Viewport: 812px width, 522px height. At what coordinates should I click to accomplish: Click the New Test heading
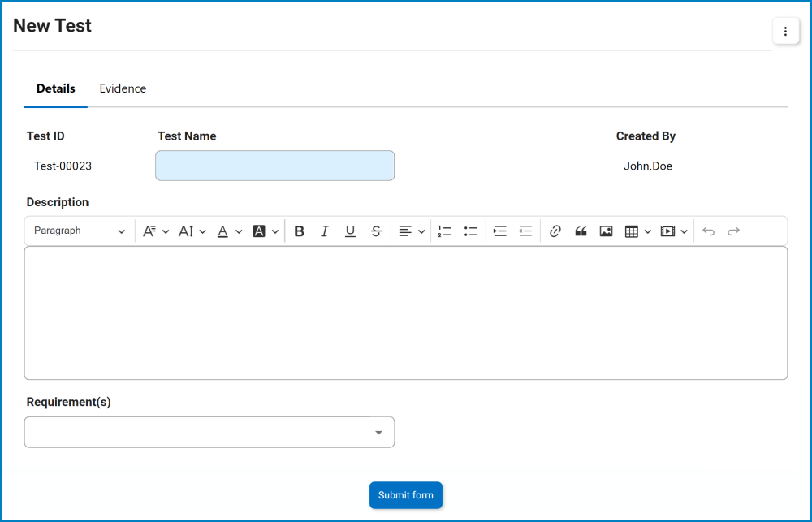(52, 26)
